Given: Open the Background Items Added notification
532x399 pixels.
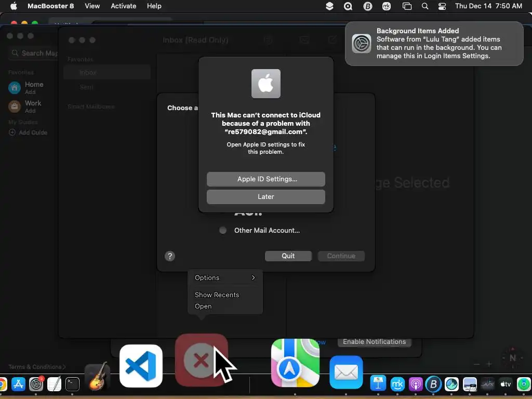Looking at the screenshot, I should point(434,44).
